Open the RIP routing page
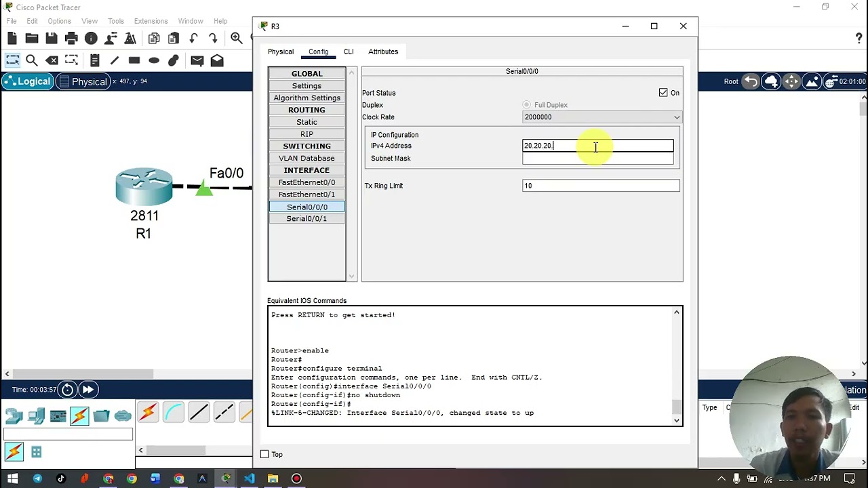The height and width of the screenshot is (488, 868). pyautogui.click(x=307, y=134)
